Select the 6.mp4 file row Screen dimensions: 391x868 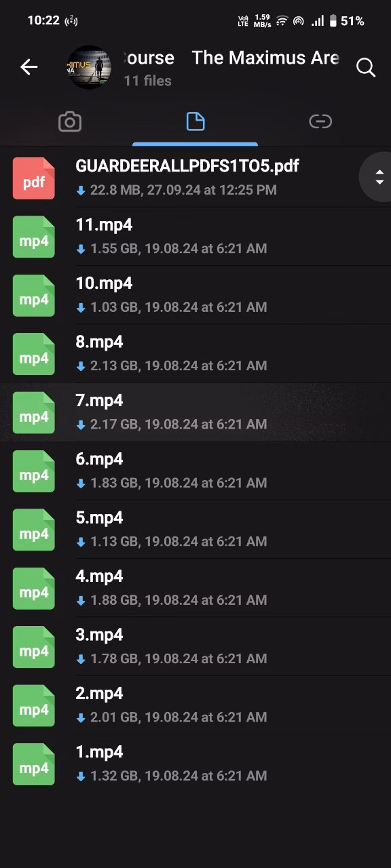[x=195, y=470]
